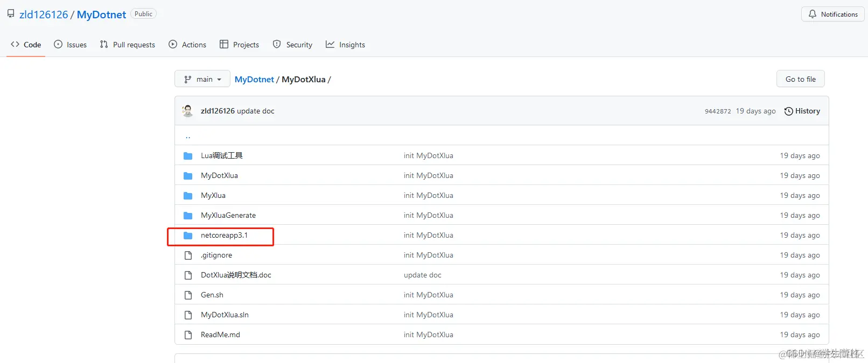This screenshot has width=868, height=363.
Task: Open init MyDotXlua commit for Lua调试工具 row
Action: tap(429, 155)
